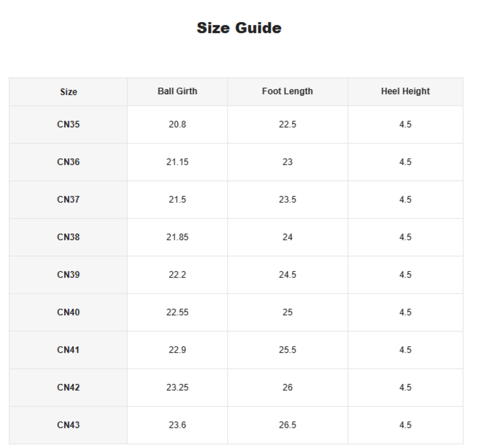Viewport: 479px width, 448px height.
Task: Click the CN39 size row label
Action: pyautogui.click(x=68, y=275)
